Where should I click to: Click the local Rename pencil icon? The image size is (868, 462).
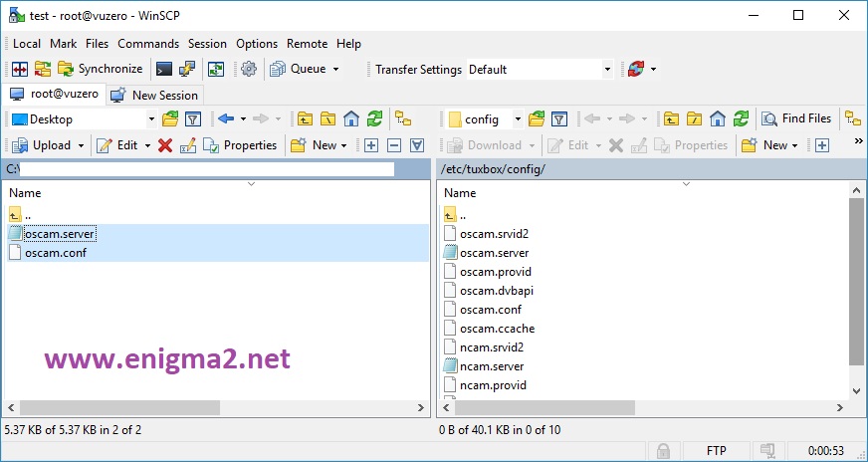click(188, 145)
